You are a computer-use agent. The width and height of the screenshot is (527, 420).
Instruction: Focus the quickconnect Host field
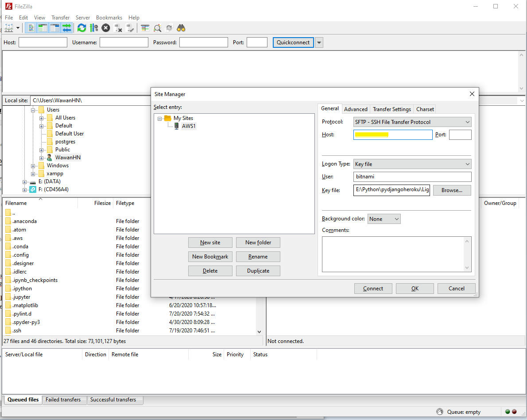click(x=43, y=42)
